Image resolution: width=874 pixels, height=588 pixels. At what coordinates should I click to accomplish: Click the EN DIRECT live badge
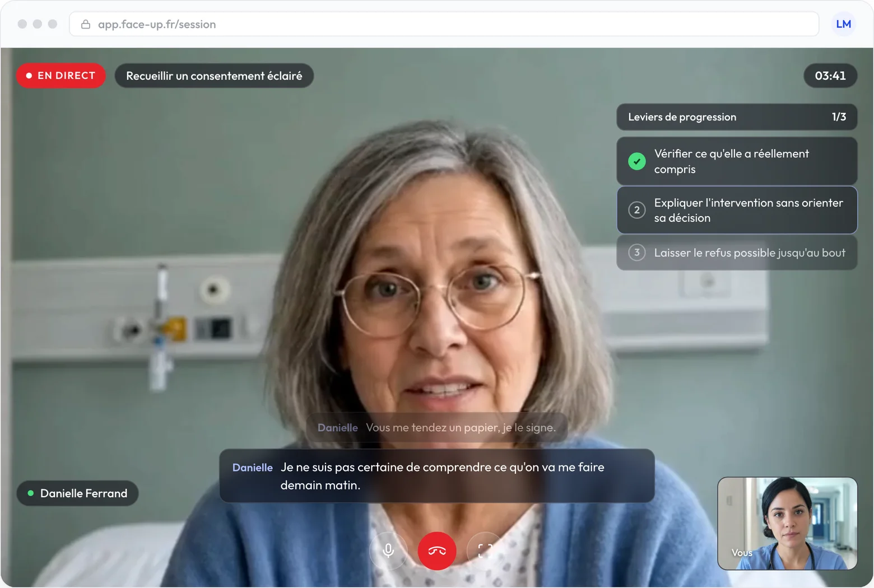61,76
